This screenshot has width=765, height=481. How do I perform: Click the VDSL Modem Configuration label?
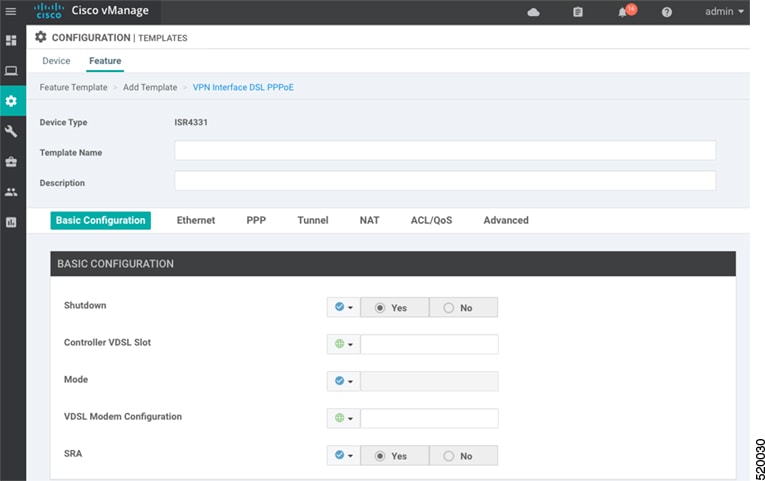(122, 417)
